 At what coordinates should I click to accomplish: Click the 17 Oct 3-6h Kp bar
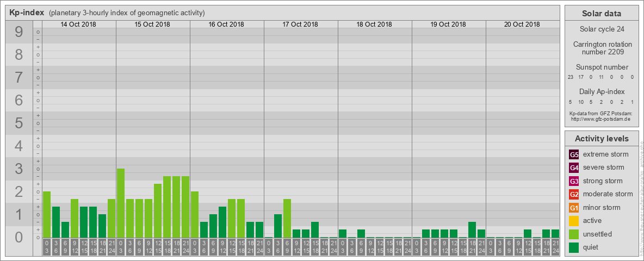[x=278, y=226]
